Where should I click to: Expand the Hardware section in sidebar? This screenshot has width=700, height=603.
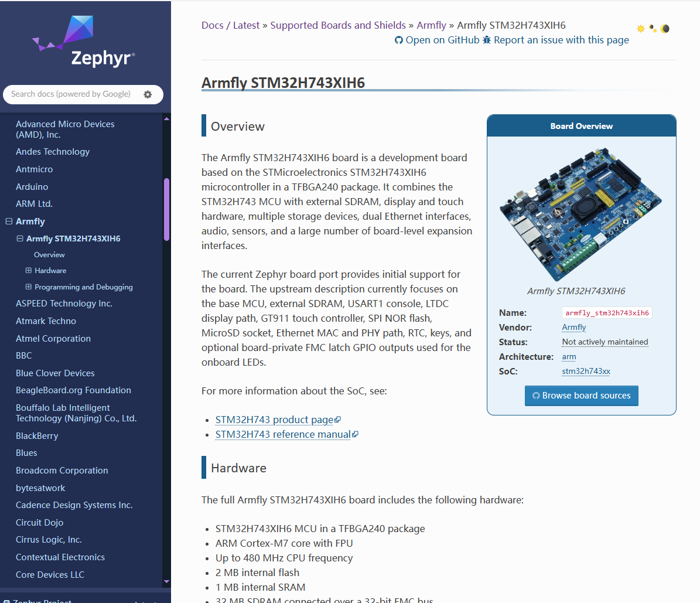29,270
